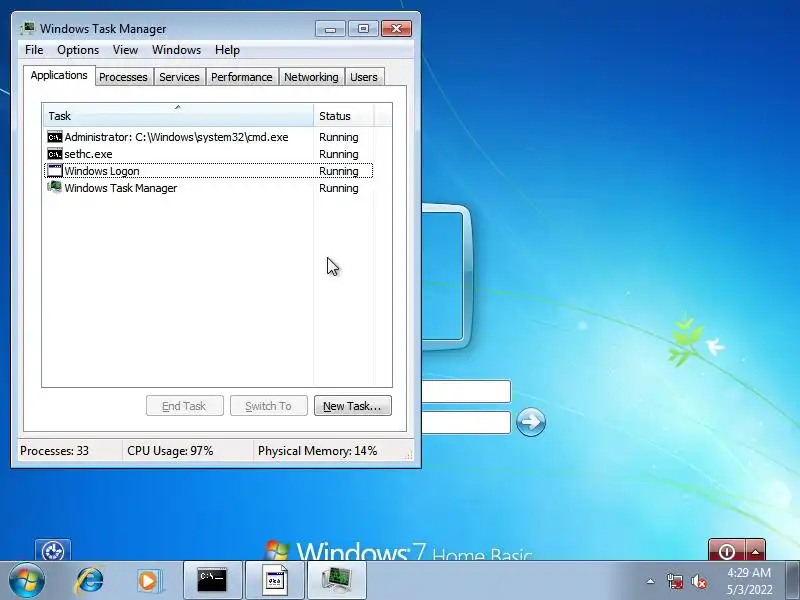
Task: Open the Start menu orb
Action: pyautogui.click(x=27, y=580)
